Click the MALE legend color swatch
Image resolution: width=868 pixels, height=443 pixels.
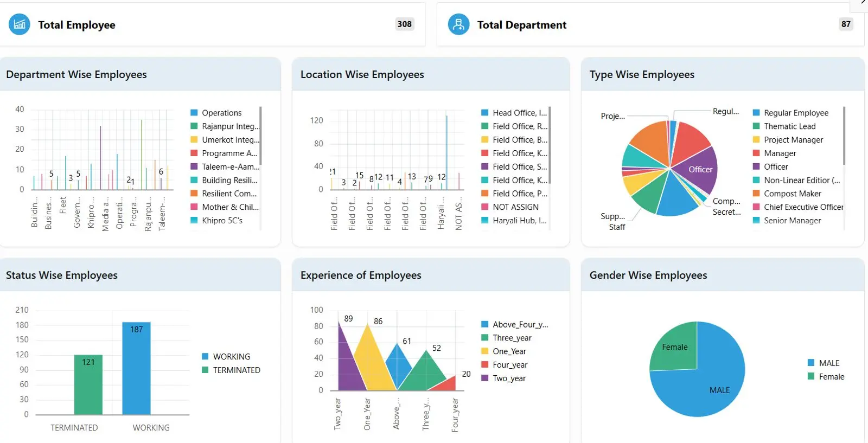tap(811, 363)
